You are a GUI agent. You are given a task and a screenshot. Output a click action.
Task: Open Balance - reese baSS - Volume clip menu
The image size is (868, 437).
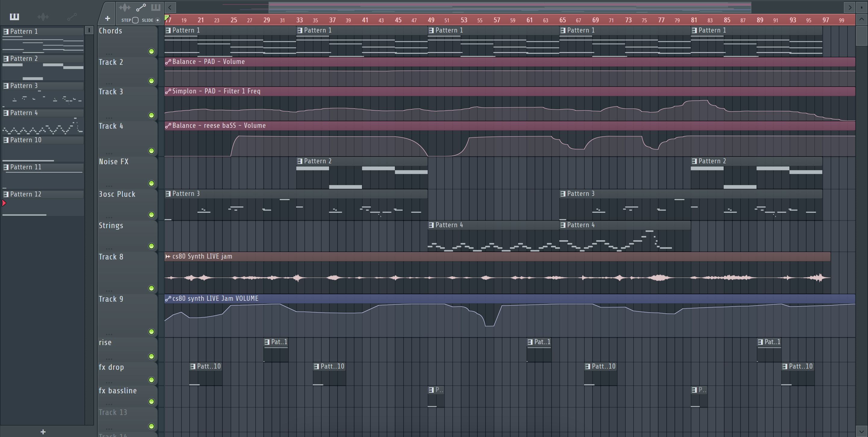(x=168, y=126)
